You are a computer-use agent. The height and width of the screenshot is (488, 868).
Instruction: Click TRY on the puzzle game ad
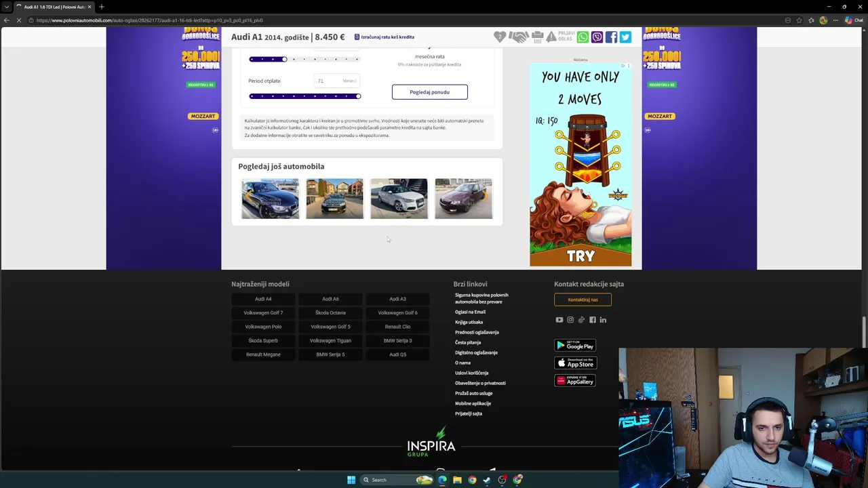580,256
